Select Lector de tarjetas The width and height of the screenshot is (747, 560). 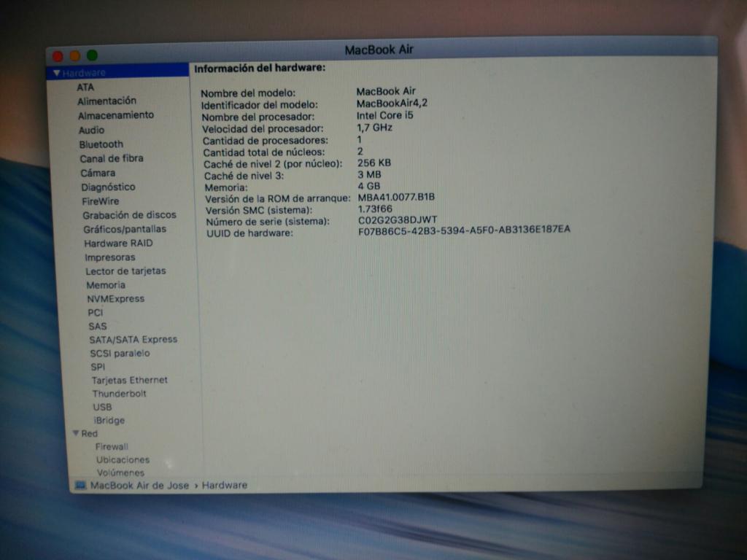pos(125,271)
